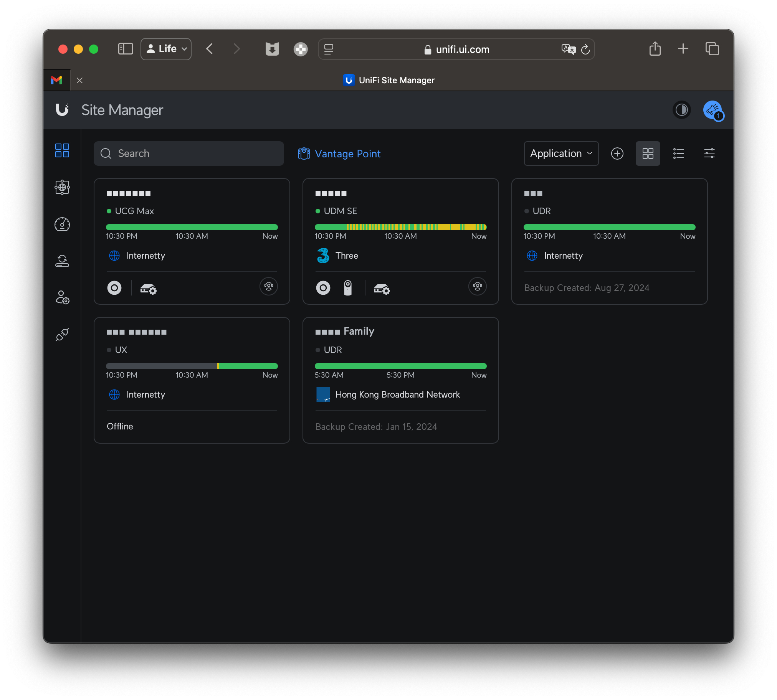Click 'Backup Created: Jan 15, 2024' text
777x700 pixels.
click(376, 426)
